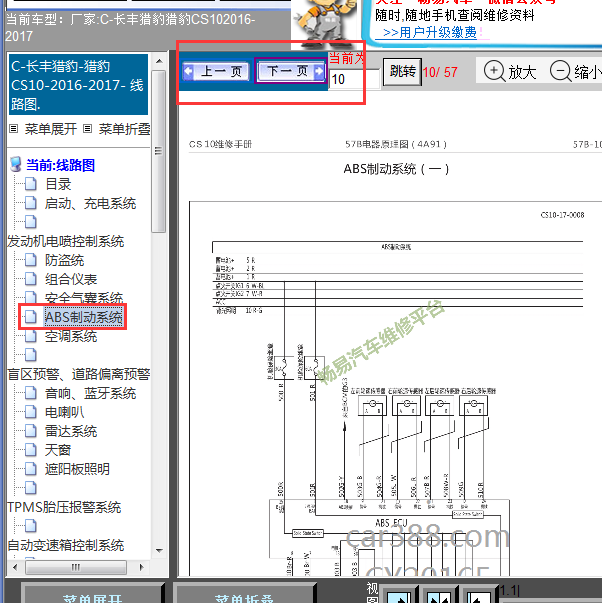The height and width of the screenshot is (603, 602).
Task: Open the 防盗统 tree item
Action: pyautogui.click(x=64, y=260)
